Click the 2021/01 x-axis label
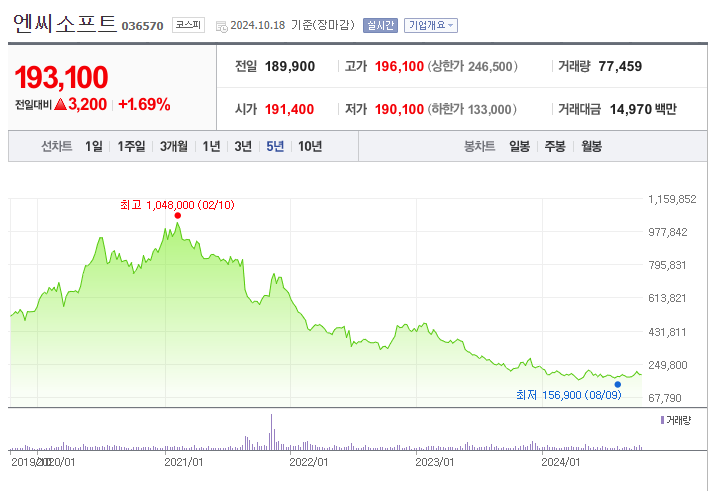 pos(184,462)
